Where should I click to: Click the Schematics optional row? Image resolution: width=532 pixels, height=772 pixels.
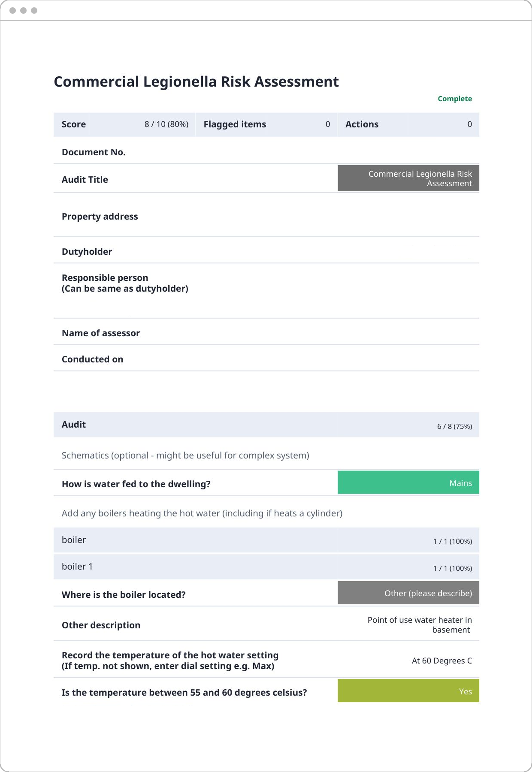click(x=266, y=455)
